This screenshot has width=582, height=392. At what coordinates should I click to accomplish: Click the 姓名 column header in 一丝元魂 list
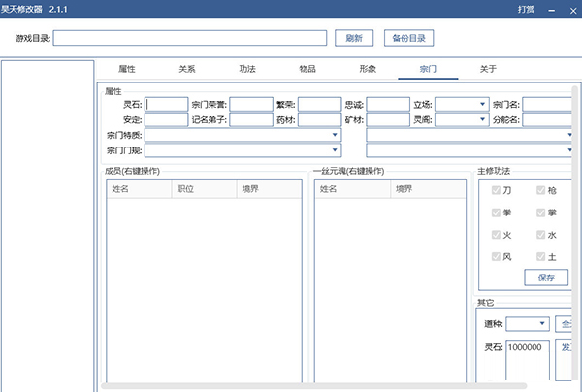click(353, 189)
